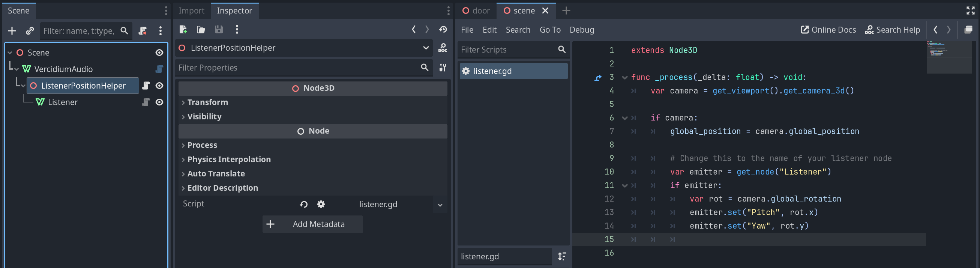Open the Go To menu

click(x=550, y=30)
